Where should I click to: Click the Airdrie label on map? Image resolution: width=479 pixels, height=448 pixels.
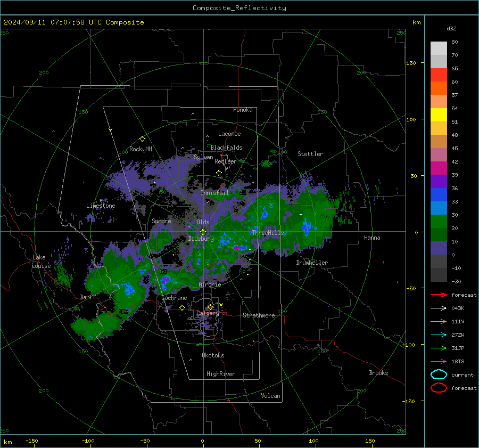point(210,284)
